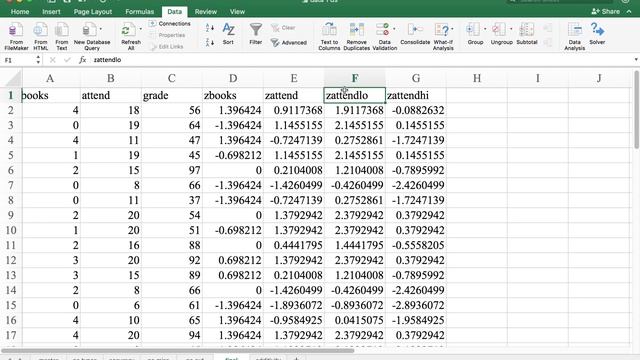The width and height of the screenshot is (640, 360).
Task: Click Edit Links in the ribbon
Action: [x=167, y=47]
